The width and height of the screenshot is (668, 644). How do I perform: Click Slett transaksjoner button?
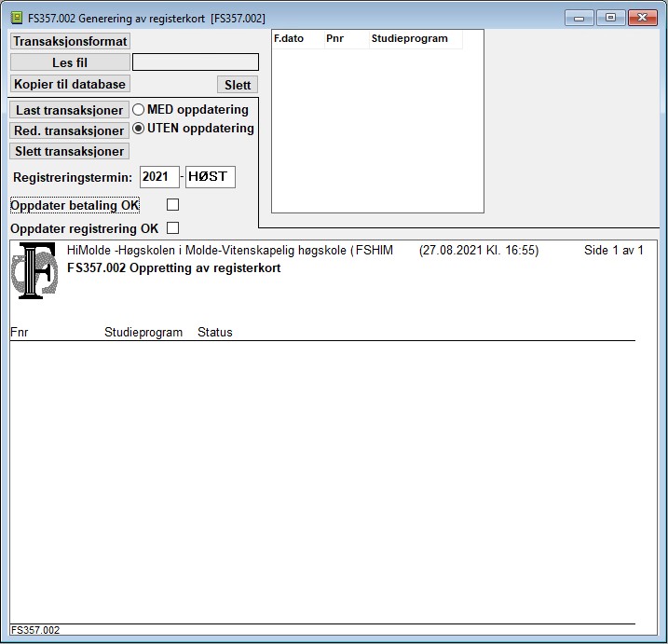pyautogui.click(x=69, y=151)
